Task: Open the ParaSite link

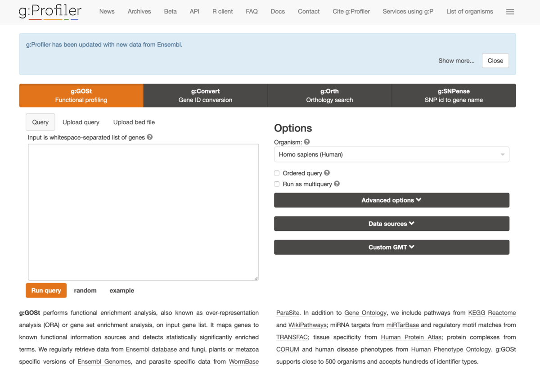Action: click(288, 313)
